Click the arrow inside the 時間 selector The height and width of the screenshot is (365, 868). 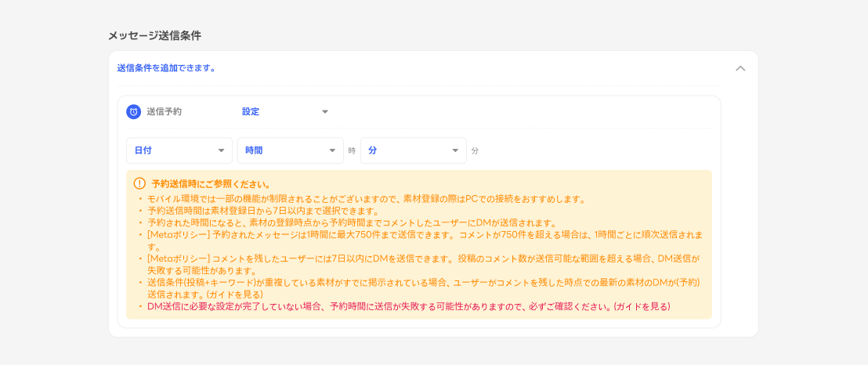pos(332,150)
